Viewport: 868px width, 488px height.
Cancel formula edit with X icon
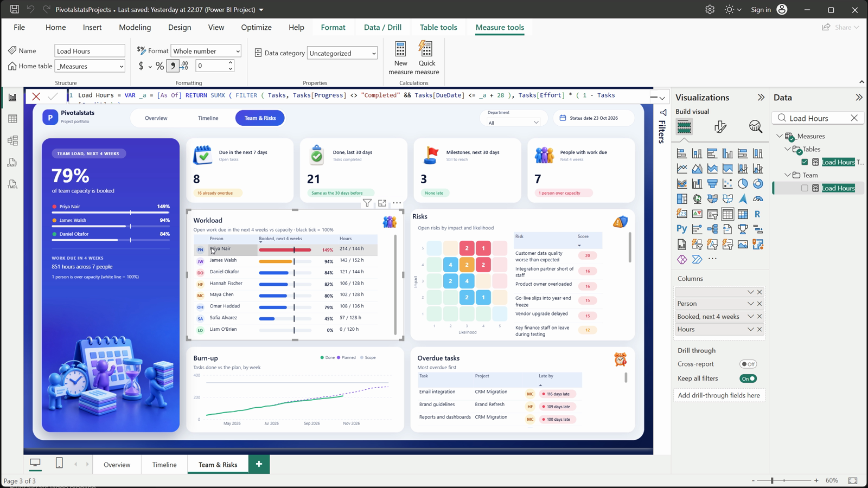(x=36, y=97)
